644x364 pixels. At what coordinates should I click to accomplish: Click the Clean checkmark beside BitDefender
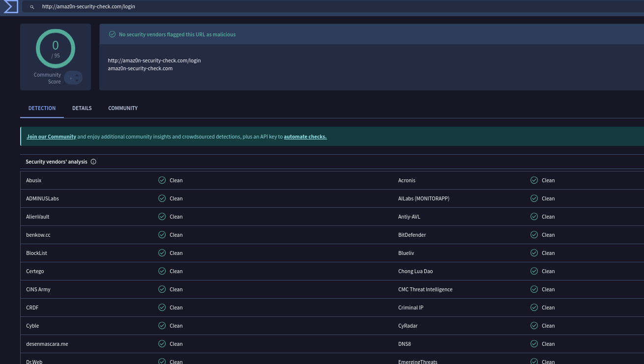tap(534, 234)
